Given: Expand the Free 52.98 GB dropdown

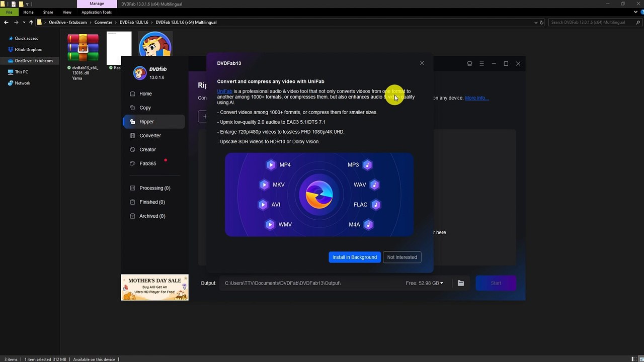Looking at the screenshot, I should (x=425, y=283).
